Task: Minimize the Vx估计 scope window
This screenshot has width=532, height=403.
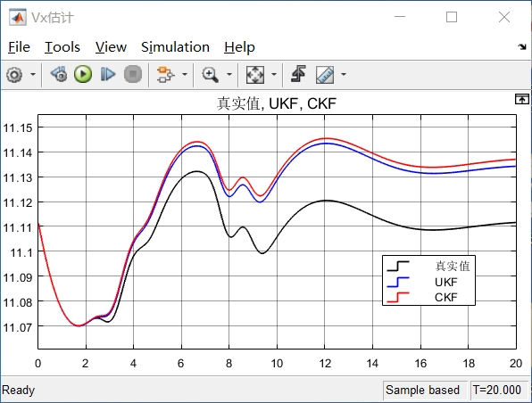Action: pyautogui.click(x=400, y=17)
